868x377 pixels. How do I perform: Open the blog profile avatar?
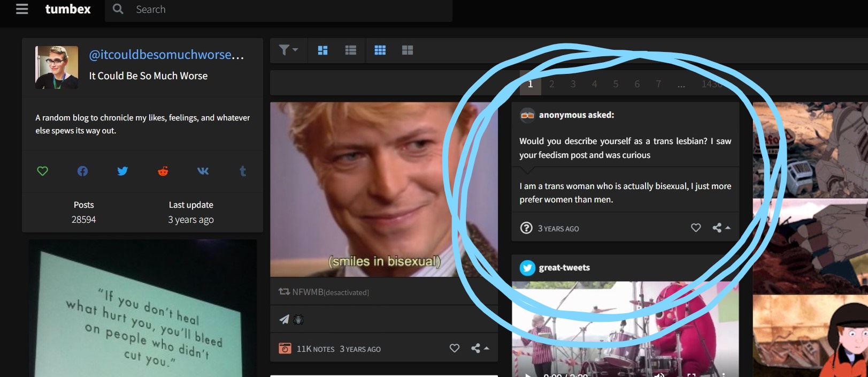click(x=57, y=67)
